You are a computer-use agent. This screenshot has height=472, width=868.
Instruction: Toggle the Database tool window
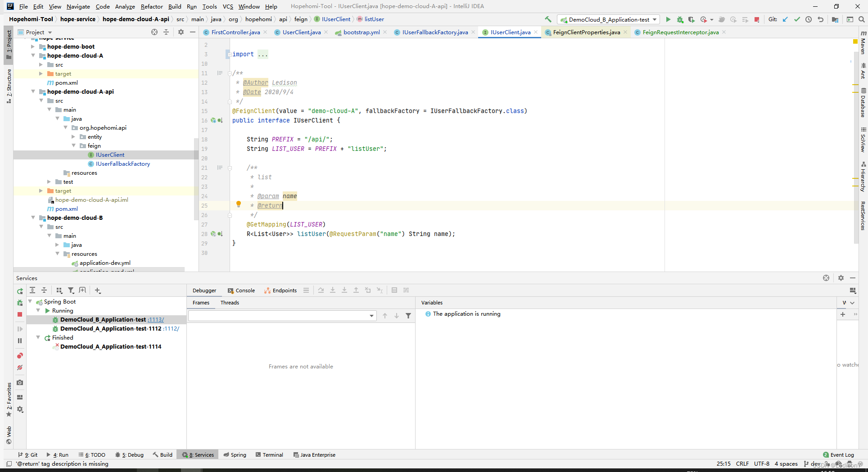pyautogui.click(x=863, y=103)
